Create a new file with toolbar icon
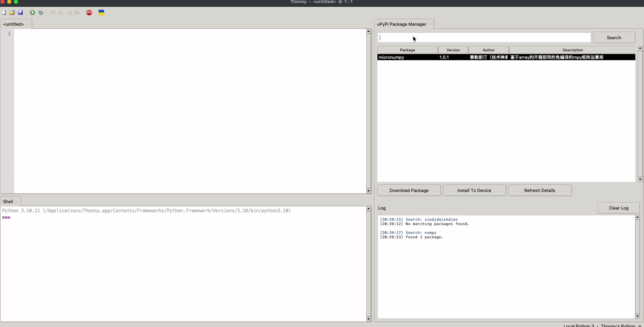This screenshot has height=327, width=644. (x=4, y=12)
